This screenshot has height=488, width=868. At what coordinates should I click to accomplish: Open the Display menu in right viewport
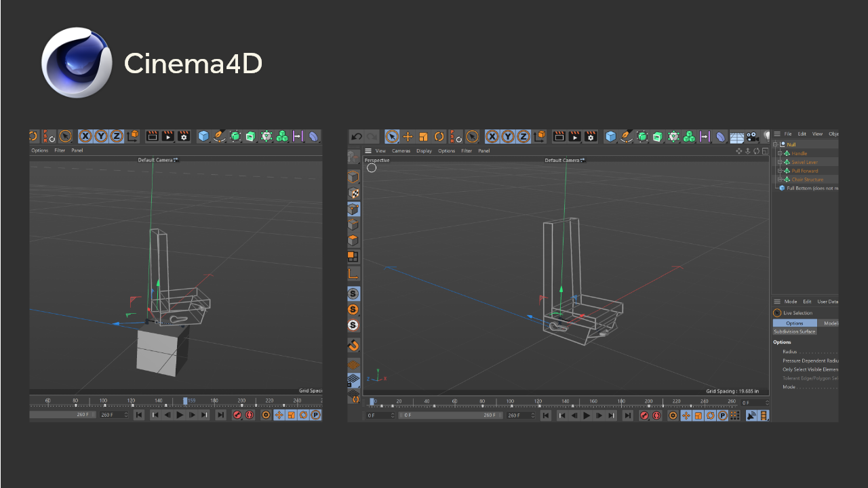tap(424, 151)
